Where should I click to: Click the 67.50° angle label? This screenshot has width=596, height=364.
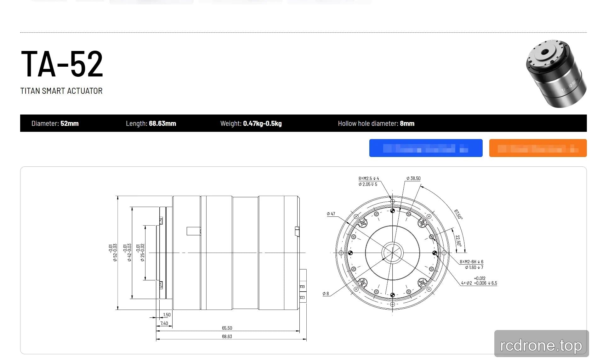coord(458,214)
